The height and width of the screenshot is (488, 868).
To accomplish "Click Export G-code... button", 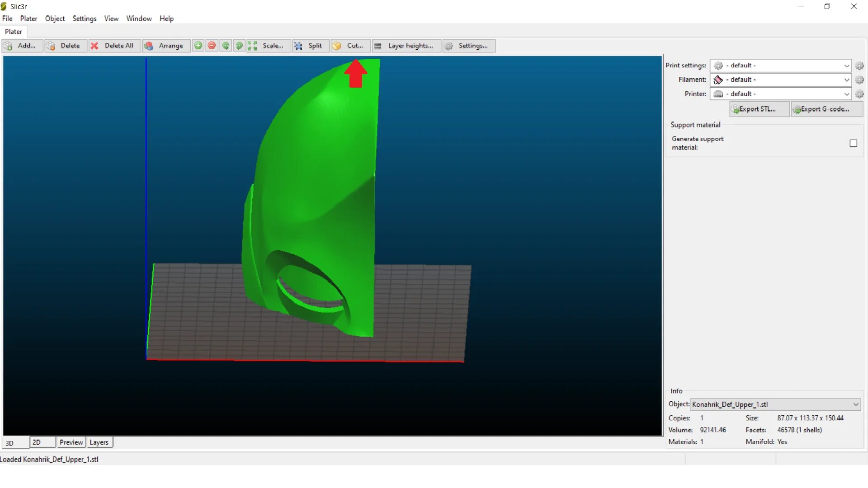I will click(827, 109).
